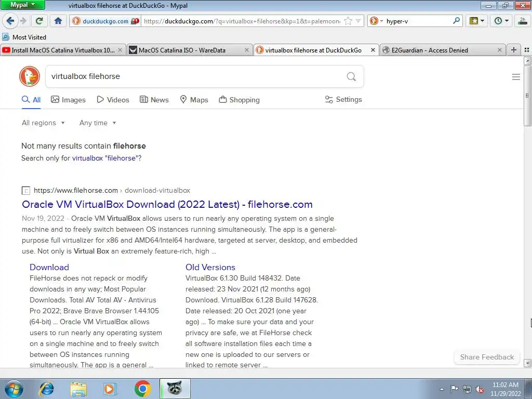Click the DuckDuckGo duck logo

[x=30, y=76]
